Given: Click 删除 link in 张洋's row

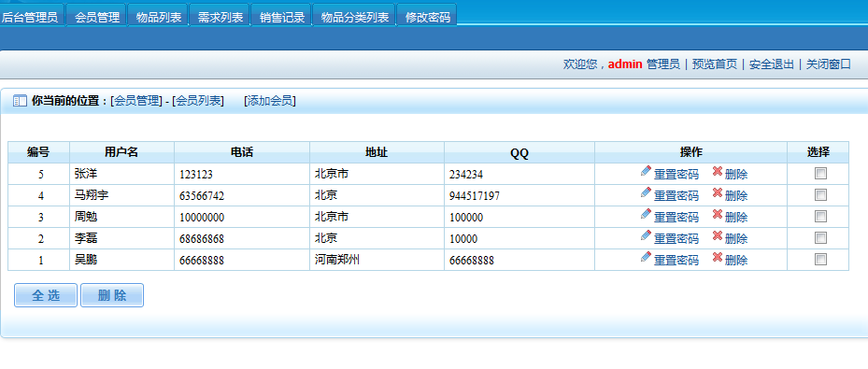Looking at the screenshot, I should tap(736, 175).
